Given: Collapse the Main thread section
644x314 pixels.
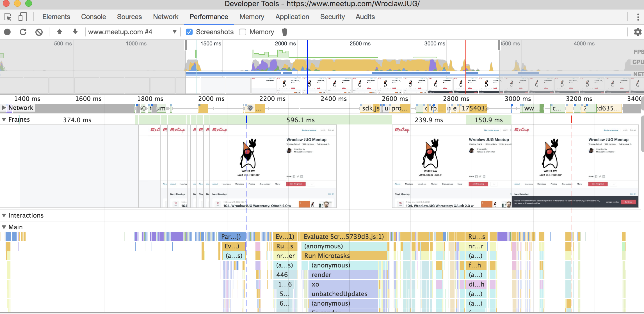Looking at the screenshot, I should coord(4,227).
